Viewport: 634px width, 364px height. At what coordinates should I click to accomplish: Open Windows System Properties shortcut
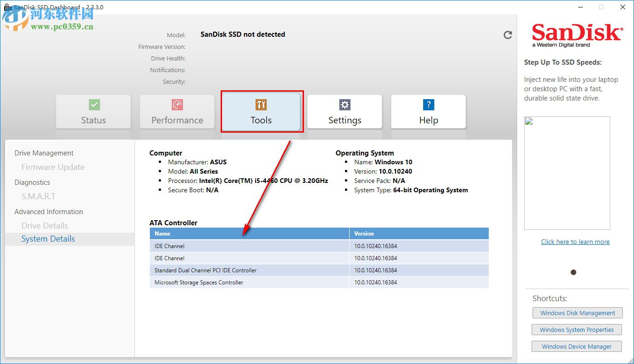[x=576, y=330]
